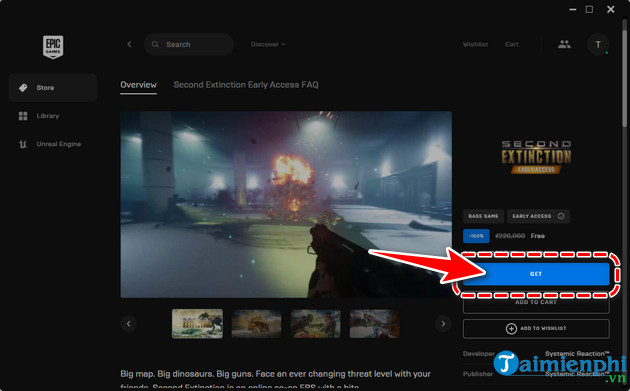This screenshot has height=391, width=630.
Task: Open the Store section in sidebar
Action: coord(53,87)
